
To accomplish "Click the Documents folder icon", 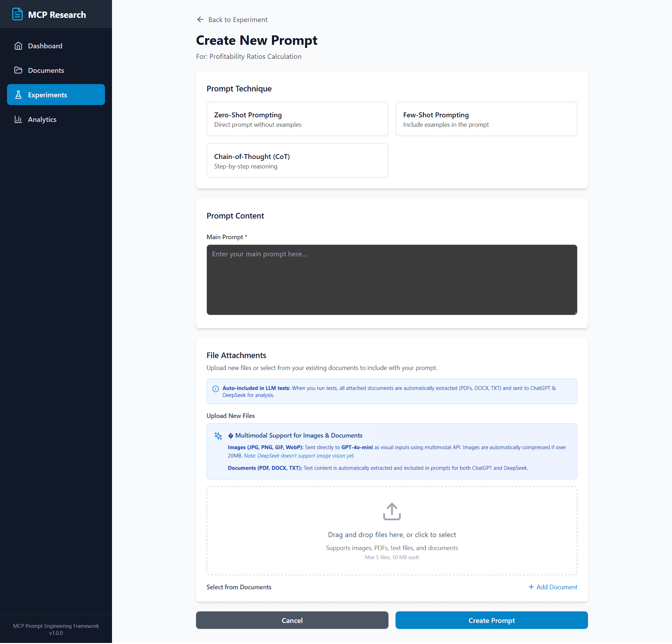I will pos(18,70).
